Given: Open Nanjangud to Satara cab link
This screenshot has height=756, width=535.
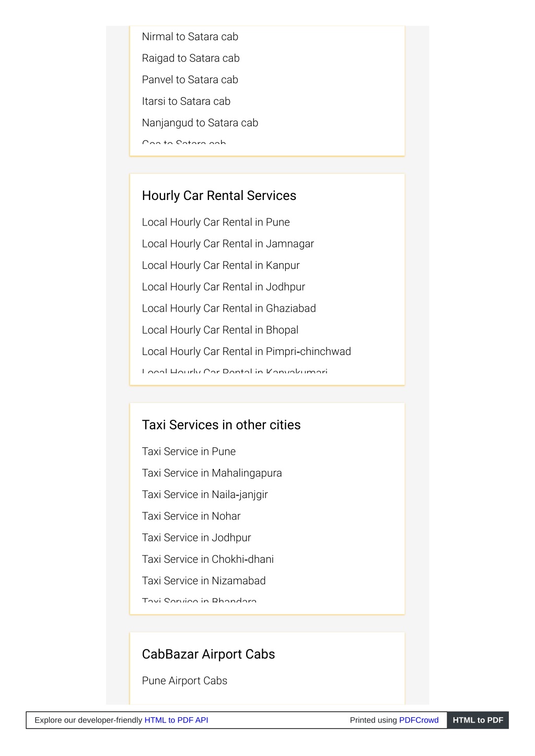Looking at the screenshot, I should 200,123.
